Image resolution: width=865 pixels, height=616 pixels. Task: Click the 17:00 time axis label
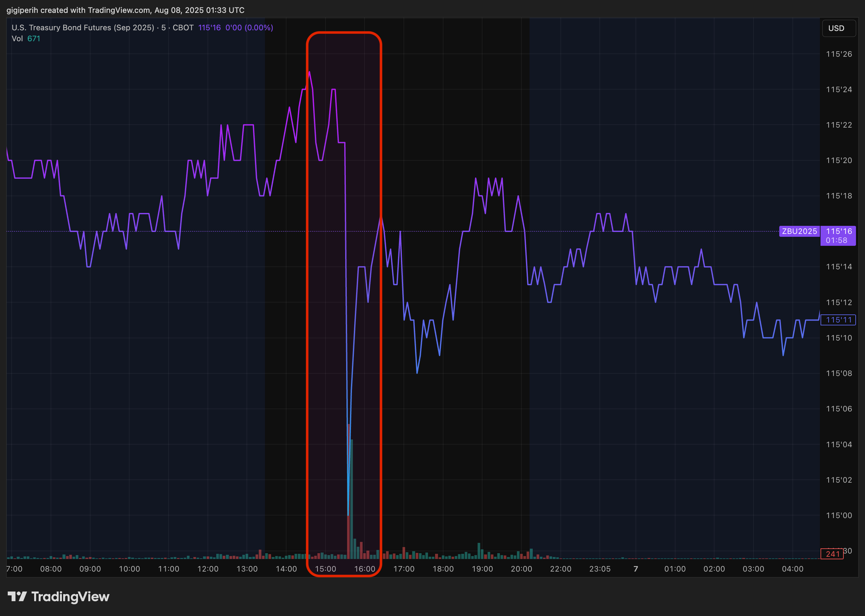[404, 569]
